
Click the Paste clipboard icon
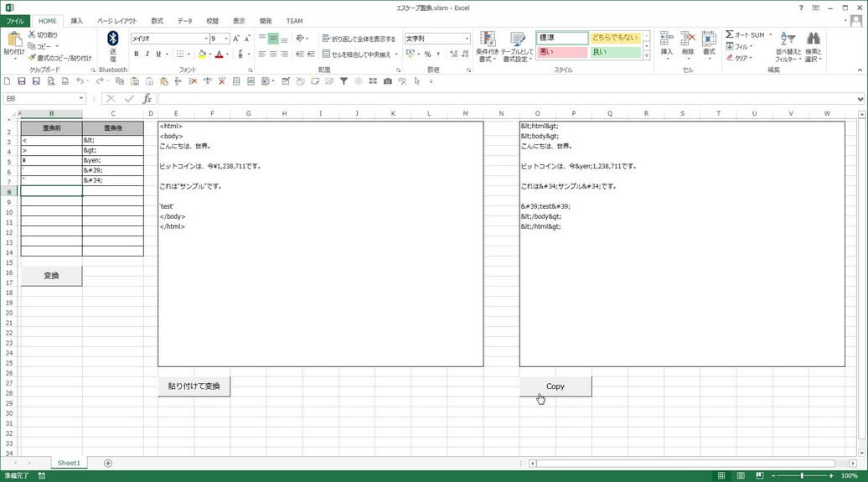coord(13,40)
